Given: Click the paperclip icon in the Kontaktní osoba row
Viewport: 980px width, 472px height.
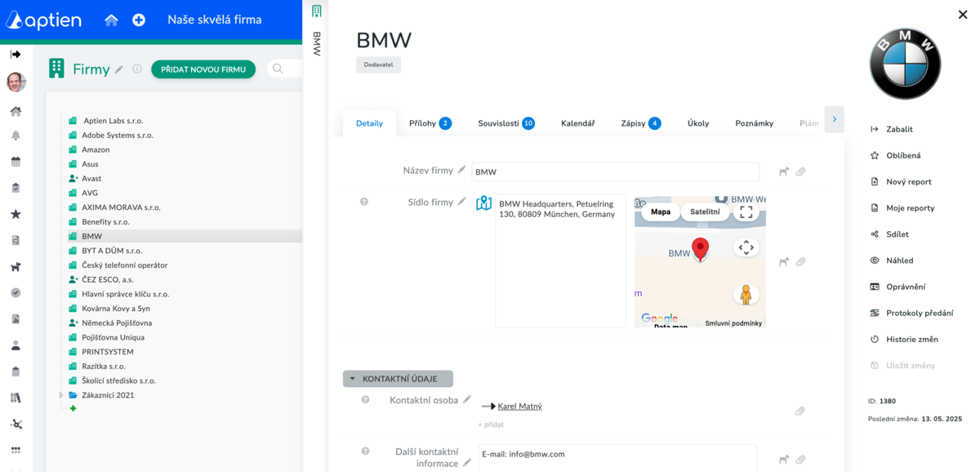Looking at the screenshot, I should point(800,412).
